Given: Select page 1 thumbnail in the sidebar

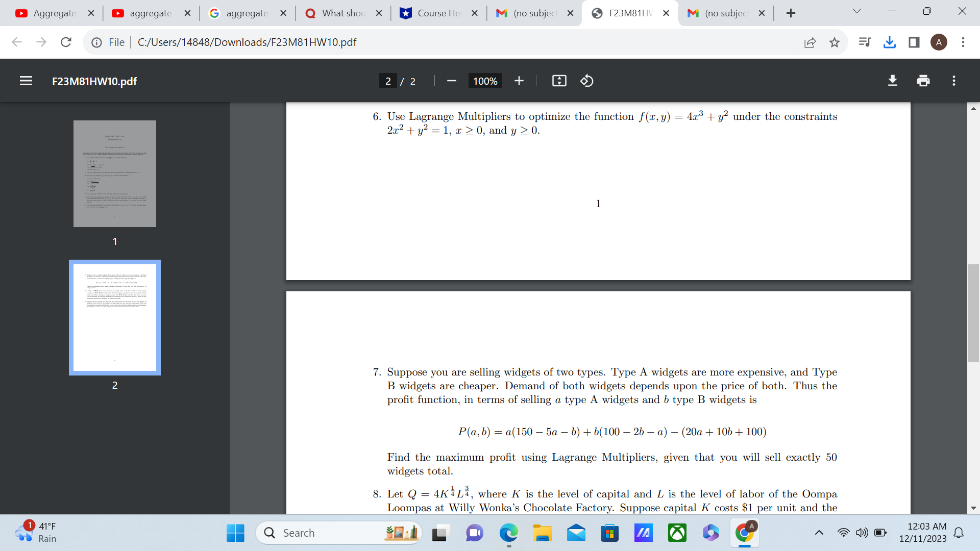Looking at the screenshot, I should [x=115, y=173].
